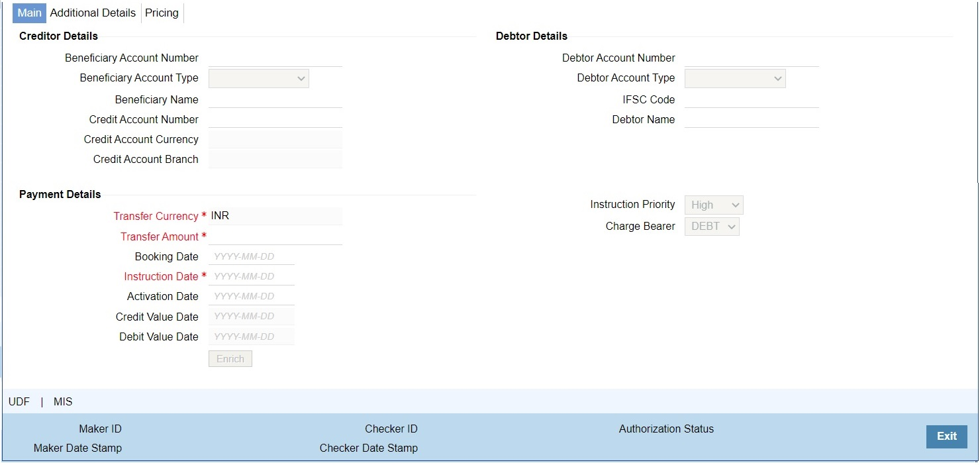Click the Debit Value Date field
980x465 pixels.
click(252, 336)
